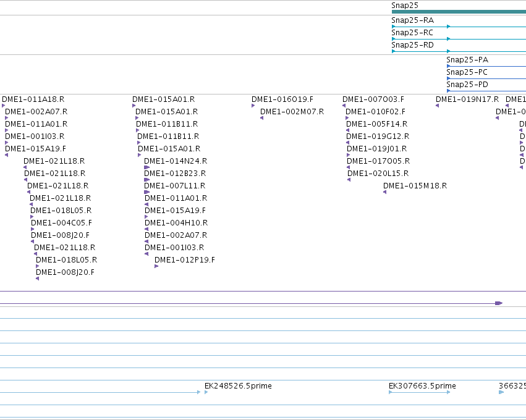
Task: Click the thick purple arrow under DME1-014N24.R
Action: tap(146, 167)
